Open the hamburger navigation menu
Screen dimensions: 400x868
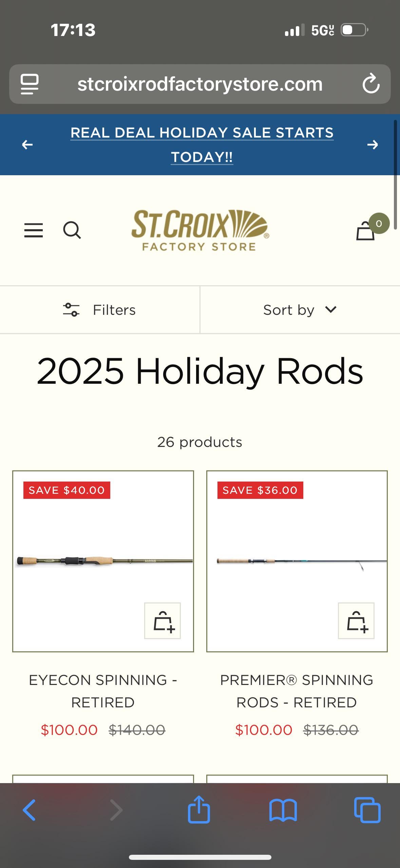pos(34,230)
